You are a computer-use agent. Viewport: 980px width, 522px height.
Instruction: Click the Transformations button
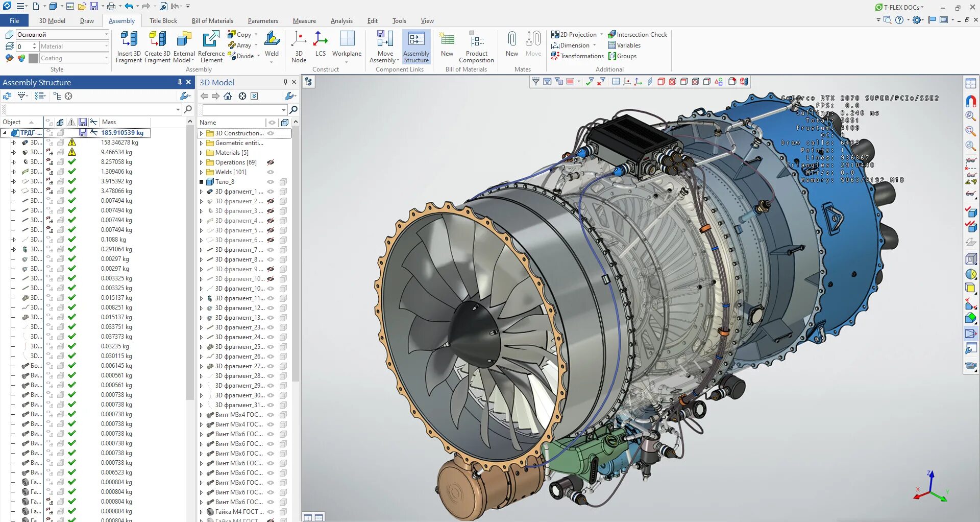(x=577, y=56)
